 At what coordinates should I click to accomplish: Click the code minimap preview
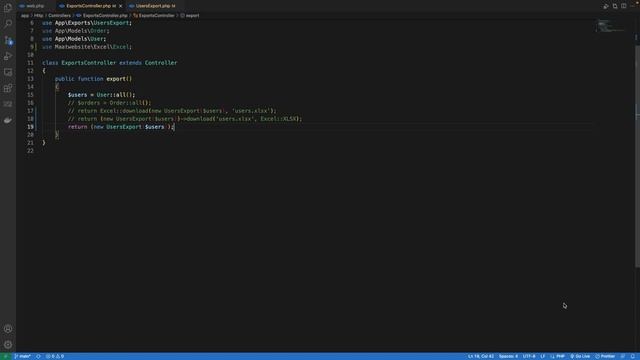click(x=610, y=26)
